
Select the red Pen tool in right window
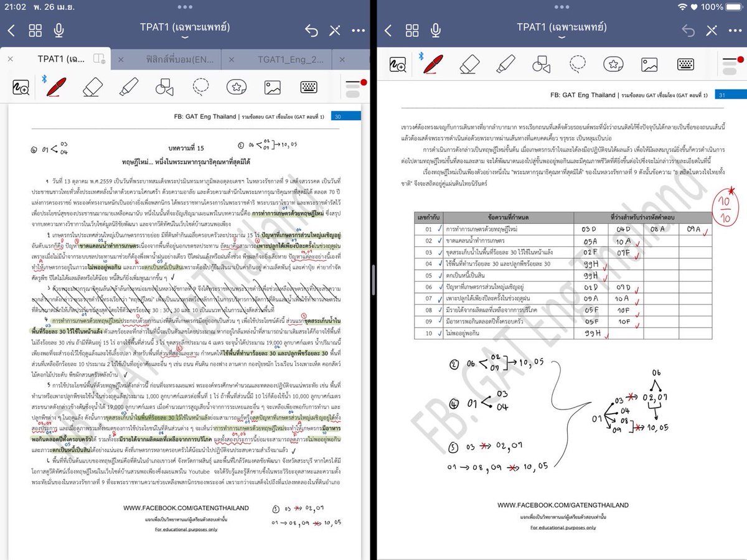pos(433,63)
